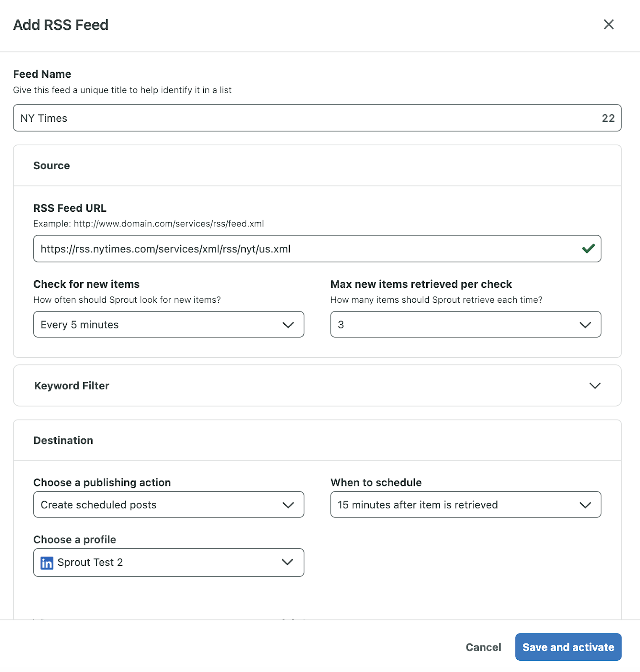Click the Feed Name input field
Image resolution: width=640 pixels, height=672 pixels.
click(317, 118)
